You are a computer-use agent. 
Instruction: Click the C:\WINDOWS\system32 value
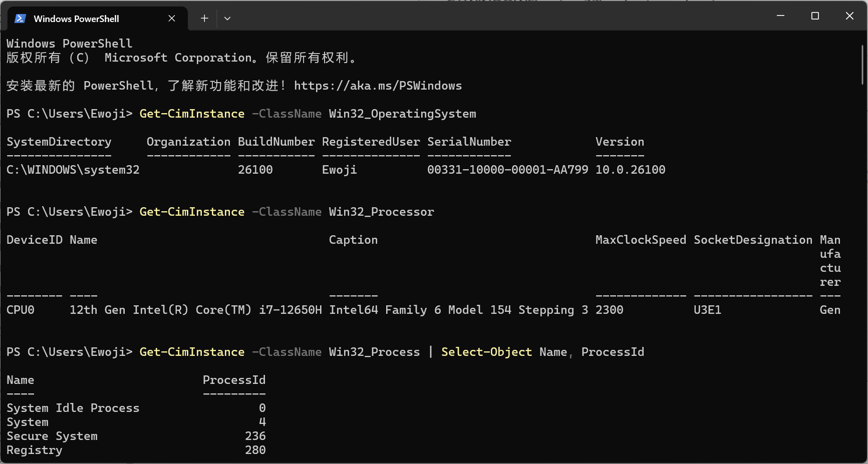tap(73, 170)
